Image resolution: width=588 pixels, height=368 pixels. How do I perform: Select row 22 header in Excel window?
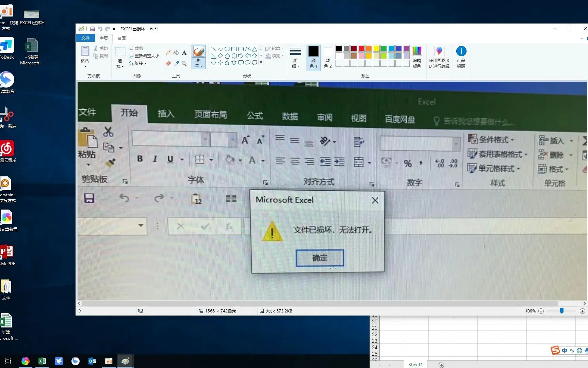(x=374, y=335)
